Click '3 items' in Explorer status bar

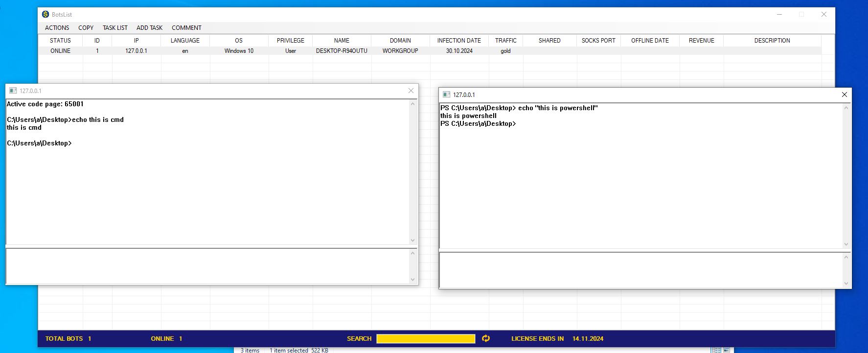point(250,350)
